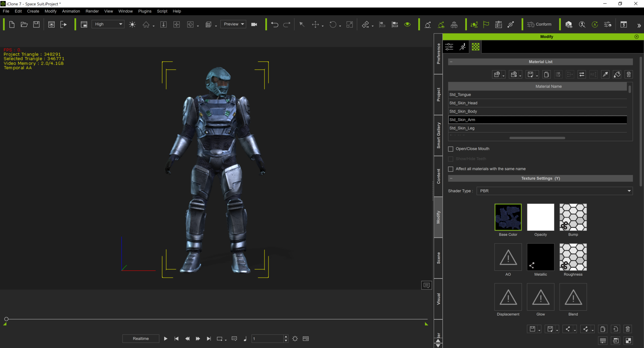Select Std_Tongue material
The width and height of the screenshot is (644, 348).
point(537,95)
